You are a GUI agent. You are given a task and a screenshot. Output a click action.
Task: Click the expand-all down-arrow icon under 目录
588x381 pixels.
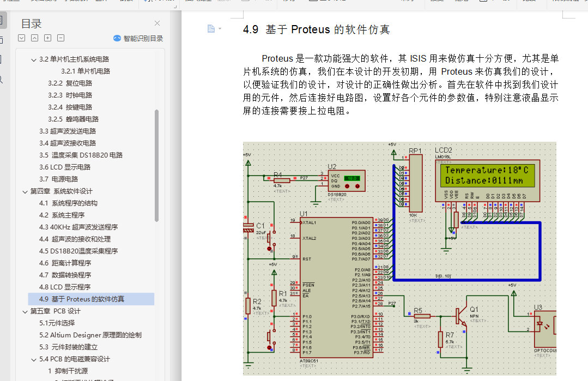coord(21,38)
